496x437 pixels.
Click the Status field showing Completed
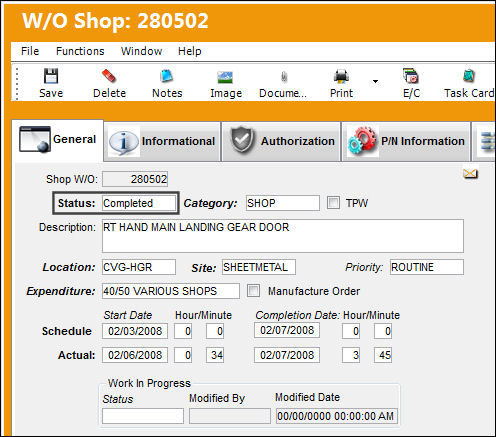pyautogui.click(x=139, y=203)
